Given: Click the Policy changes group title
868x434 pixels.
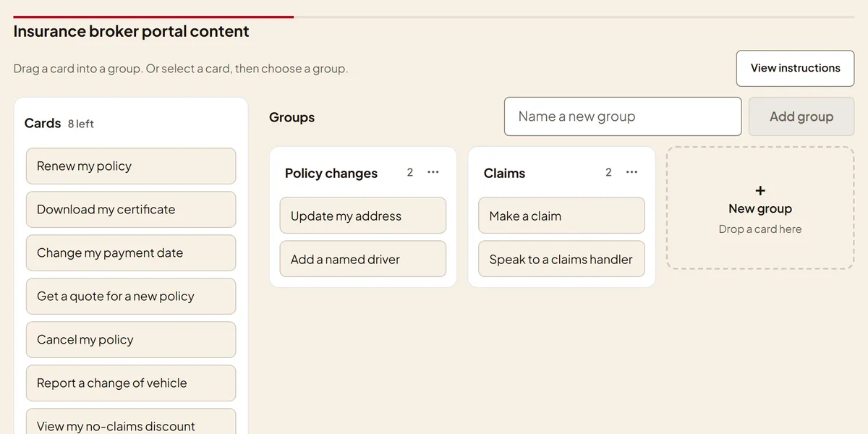Looking at the screenshot, I should (x=331, y=173).
